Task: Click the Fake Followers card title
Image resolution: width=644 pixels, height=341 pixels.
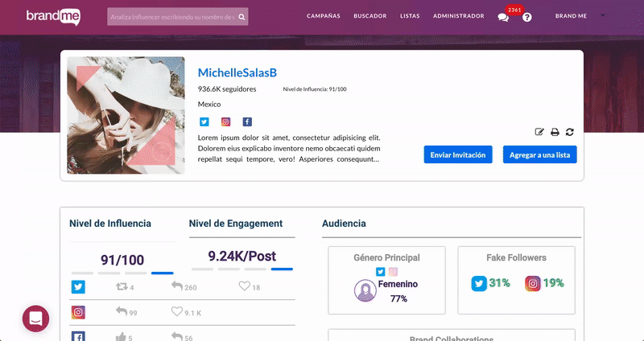Action: (x=516, y=257)
